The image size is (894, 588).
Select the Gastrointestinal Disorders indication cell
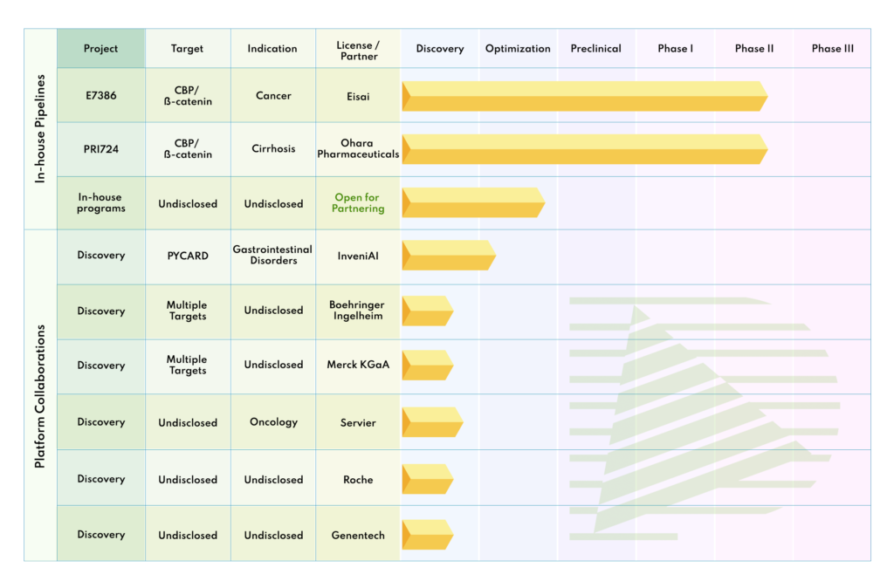pyautogui.click(x=272, y=256)
